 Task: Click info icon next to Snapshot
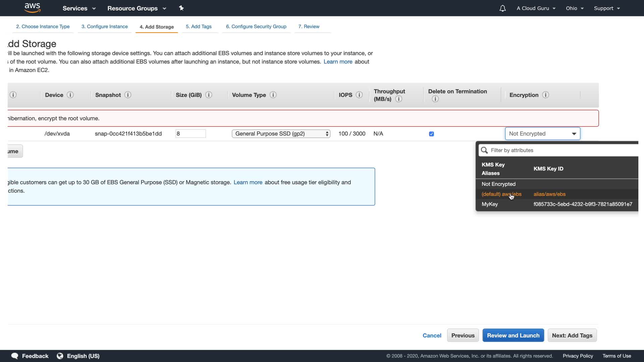(x=128, y=95)
